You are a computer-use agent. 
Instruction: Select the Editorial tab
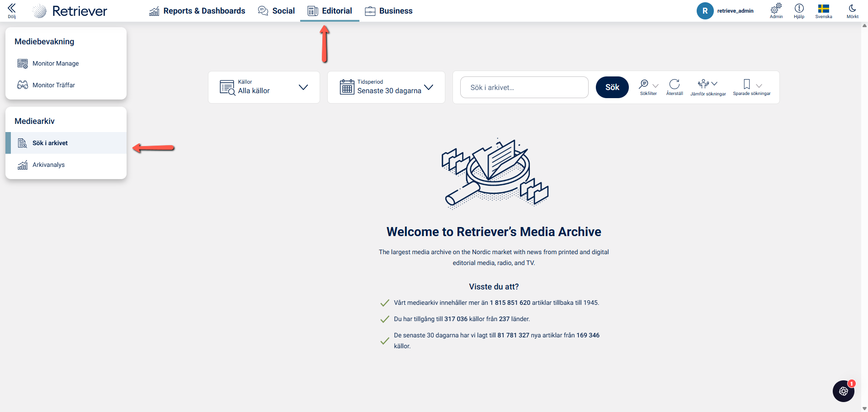[330, 11]
